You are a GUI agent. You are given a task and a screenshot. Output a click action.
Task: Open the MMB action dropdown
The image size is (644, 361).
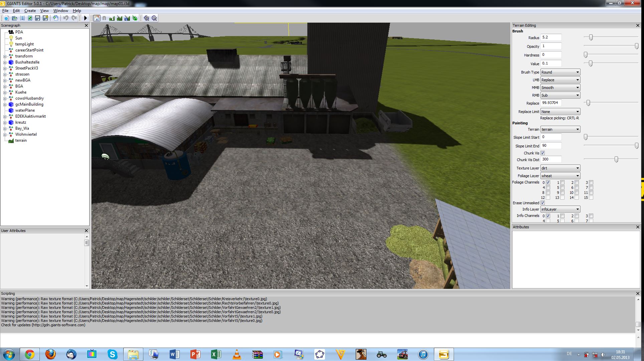[x=560, y=88]
